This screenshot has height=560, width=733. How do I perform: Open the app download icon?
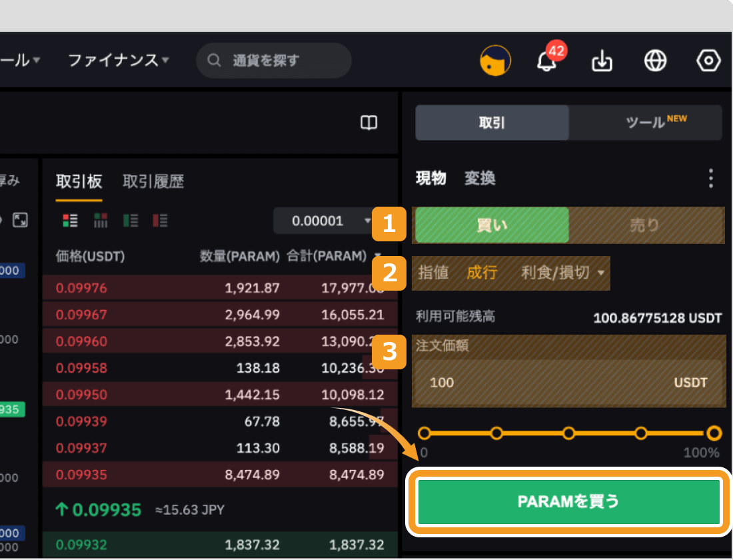coord(602,61)
